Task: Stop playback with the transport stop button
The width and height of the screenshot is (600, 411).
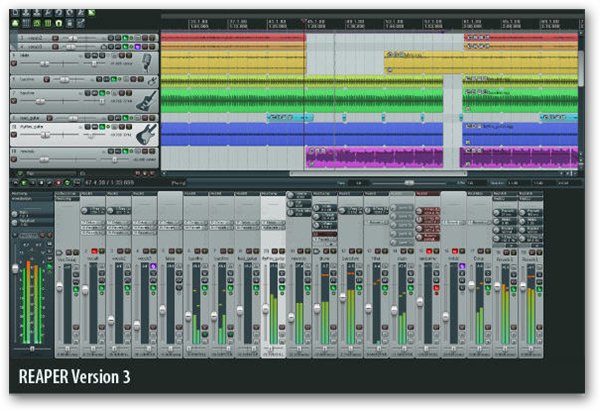Action: tap(41, 183)
